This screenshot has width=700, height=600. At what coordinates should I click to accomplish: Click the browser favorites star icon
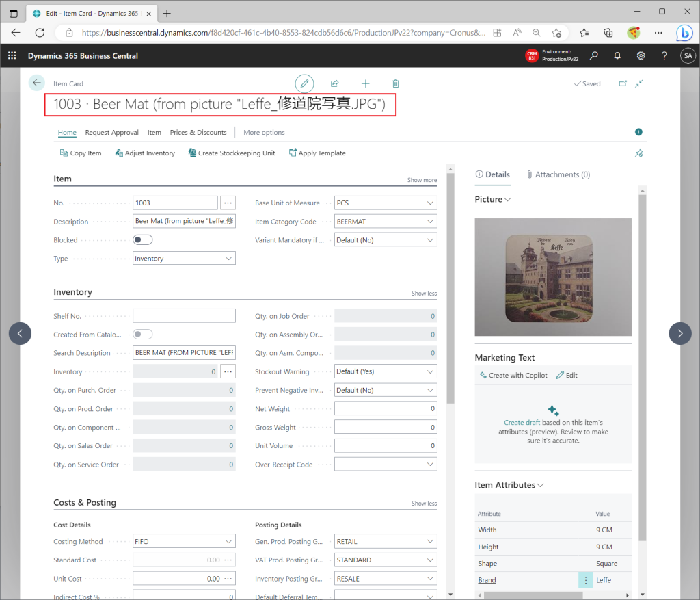pos(584,33)
